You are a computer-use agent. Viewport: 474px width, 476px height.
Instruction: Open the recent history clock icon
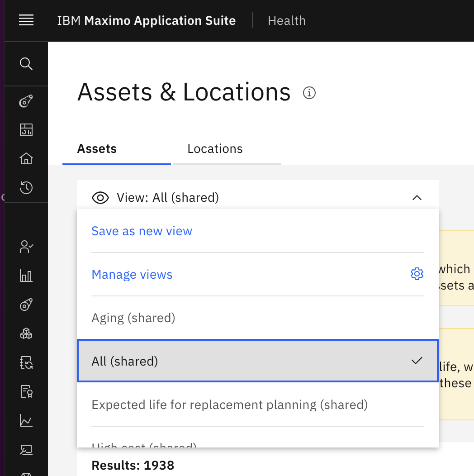26,187
